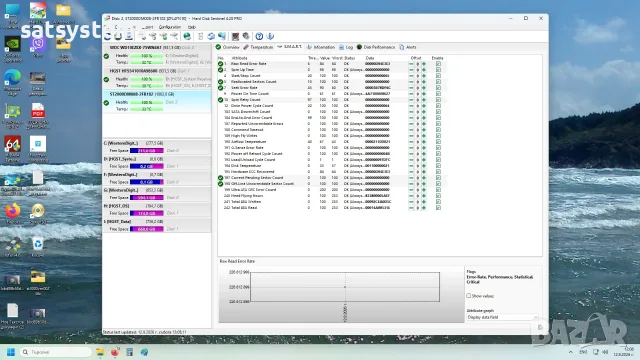
Task: Toggle Enable checkbox for Start/Stop Count
Action: point(438,76)
